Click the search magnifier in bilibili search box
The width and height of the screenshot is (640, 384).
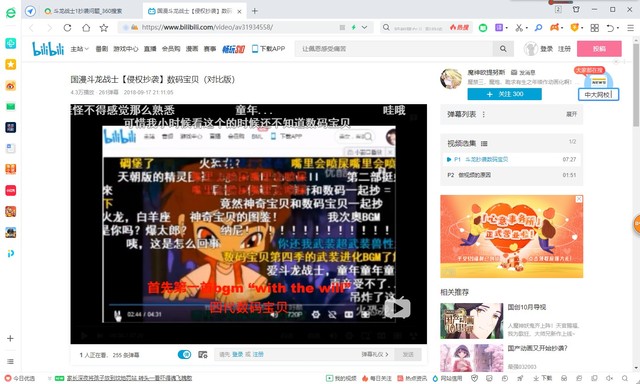[503, 49]
